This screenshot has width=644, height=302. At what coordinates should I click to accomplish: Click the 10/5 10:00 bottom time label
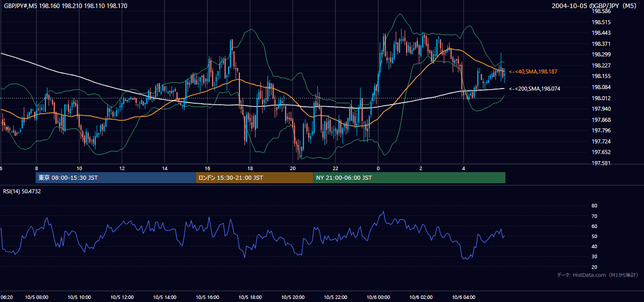[79, 297]
